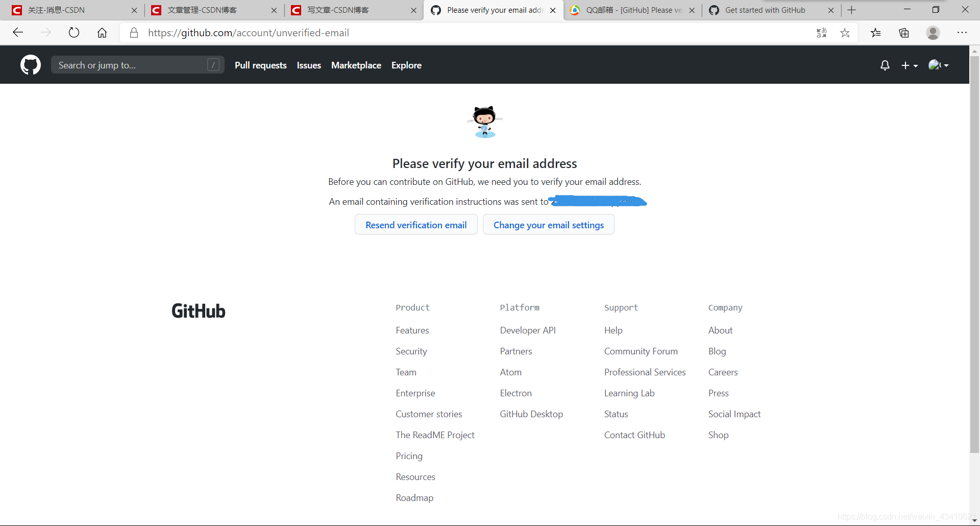980x526 pixels.
Task: Close the Get started with GitHub tab
Action: 831,10
